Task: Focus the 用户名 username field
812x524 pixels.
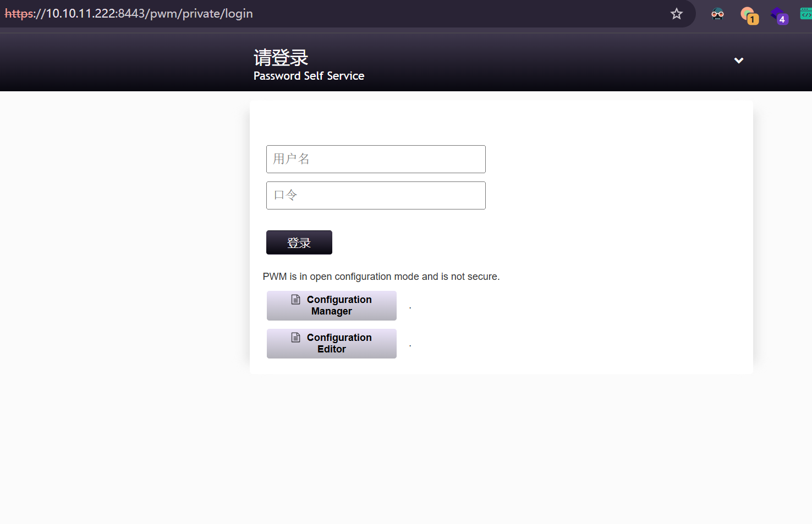Action: 376,159
